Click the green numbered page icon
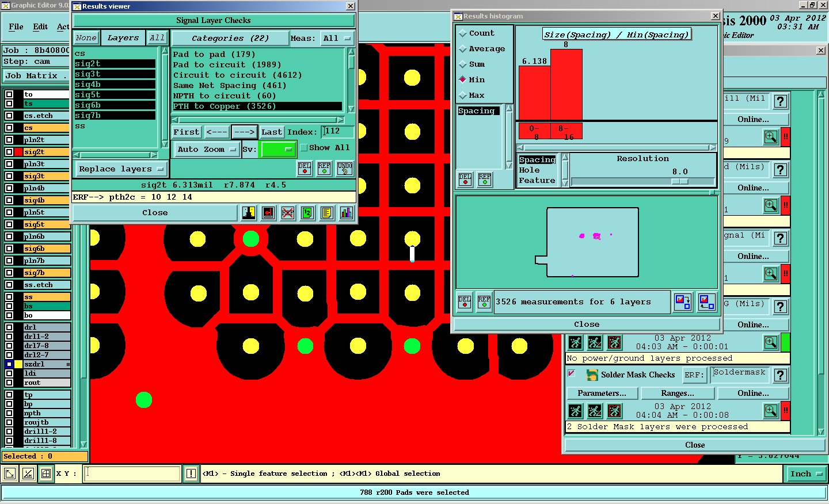Image resolution: width=829 pixels, height=504 pixels. 307,213
